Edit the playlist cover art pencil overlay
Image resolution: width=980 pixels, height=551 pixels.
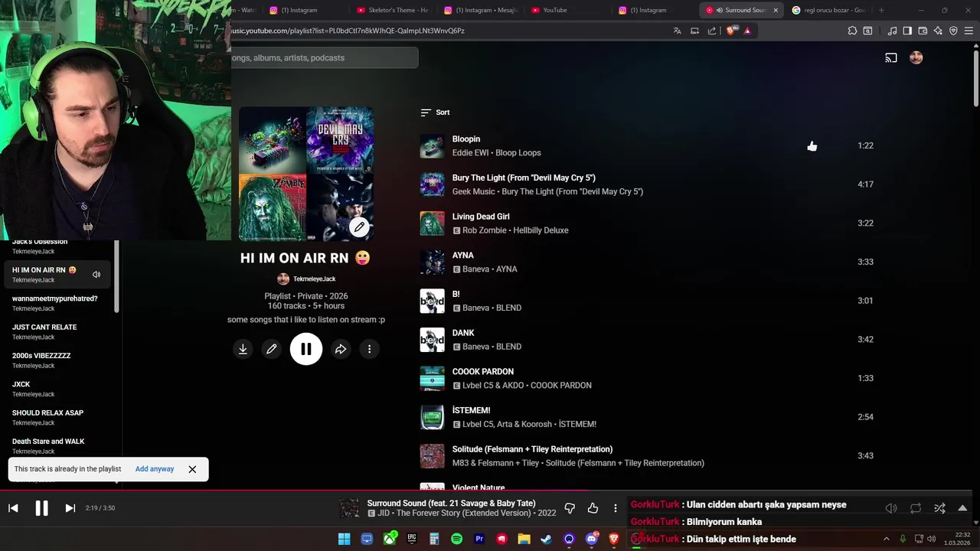point(359,227)
